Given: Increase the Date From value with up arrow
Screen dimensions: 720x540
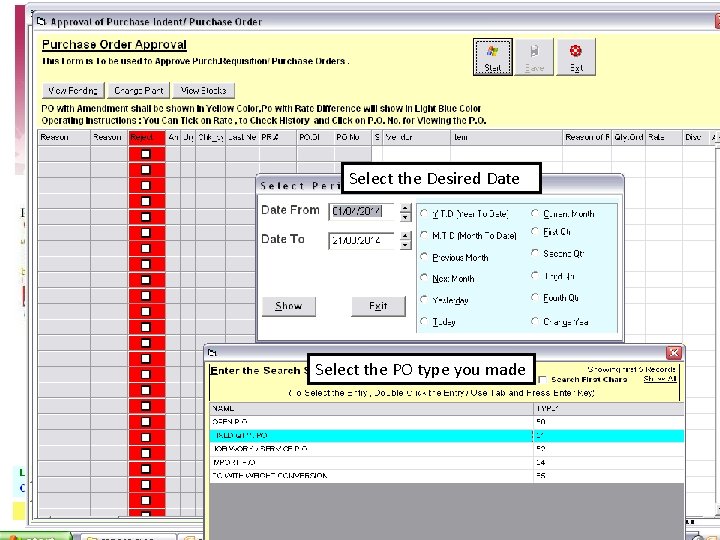Looking at the screenshot, I should tap(405, 208).
